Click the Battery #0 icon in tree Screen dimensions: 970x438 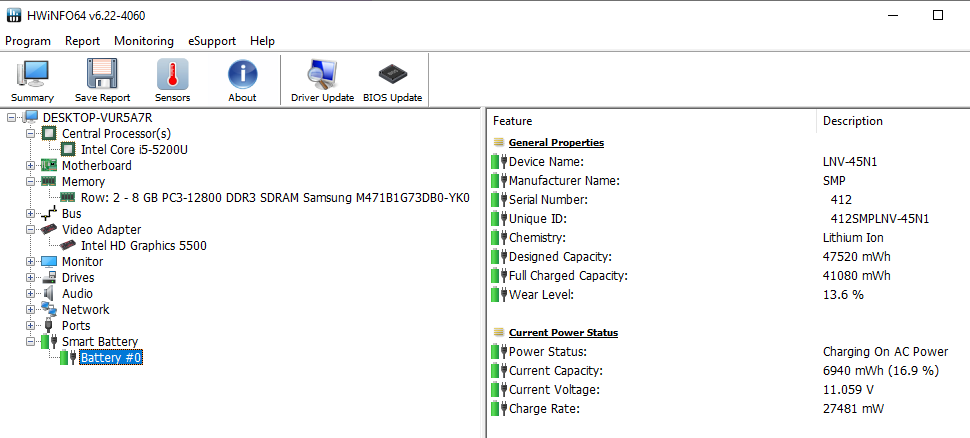pyautogui.click(x=68, y=358)
